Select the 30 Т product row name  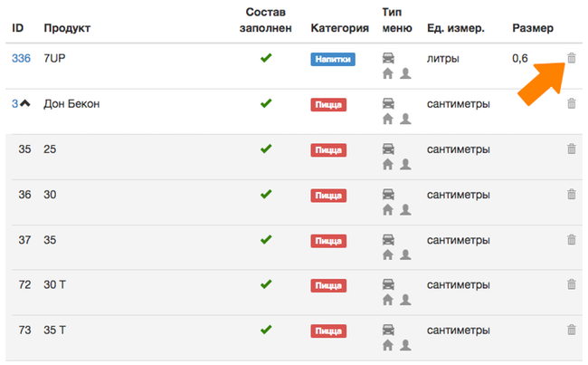tap(55, 284)
